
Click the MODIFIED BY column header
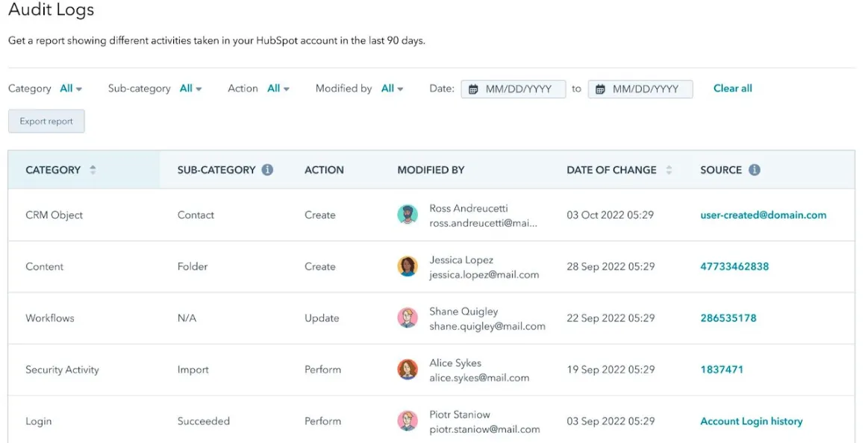point(431,170)
